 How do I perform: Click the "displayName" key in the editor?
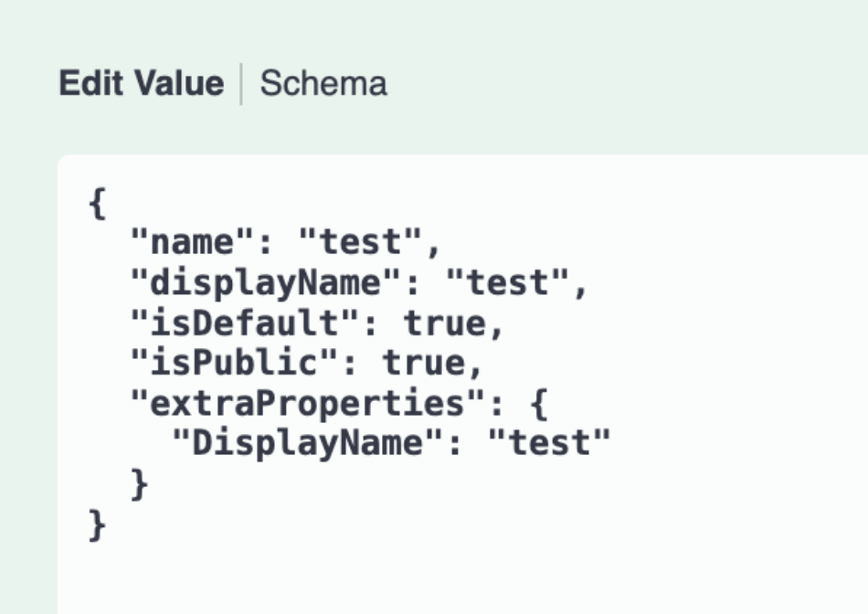click(x=265, y=283)
